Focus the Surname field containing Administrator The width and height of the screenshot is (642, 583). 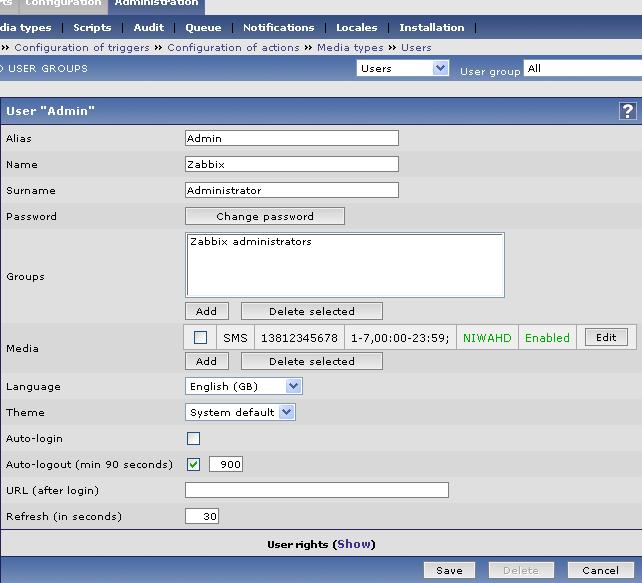coord(292,190)
